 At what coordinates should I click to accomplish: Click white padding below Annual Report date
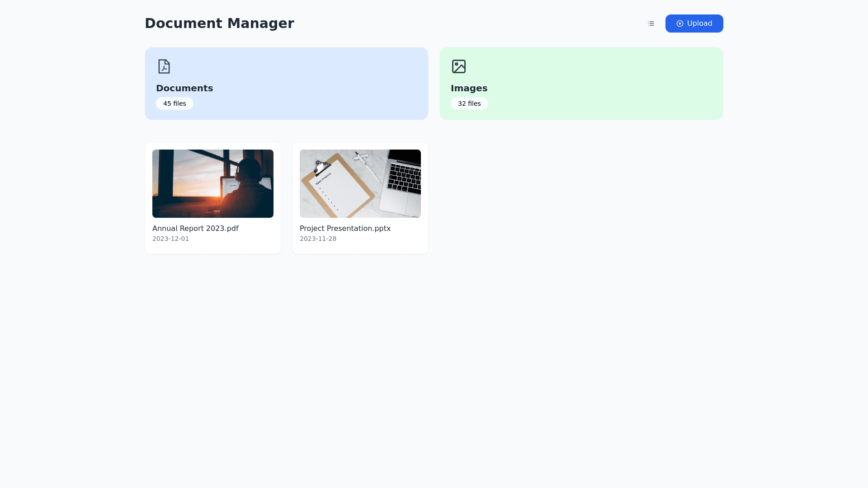tap(213, 249)
